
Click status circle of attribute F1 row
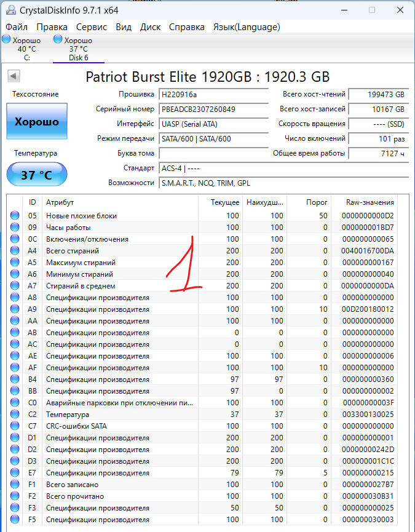coord(15,485)
